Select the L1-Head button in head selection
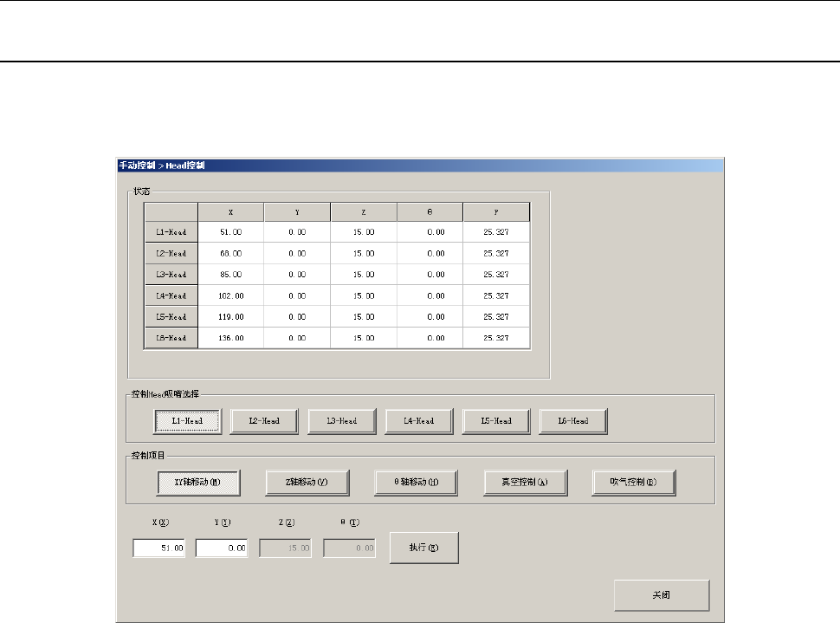840x623 pixels. 187,421
